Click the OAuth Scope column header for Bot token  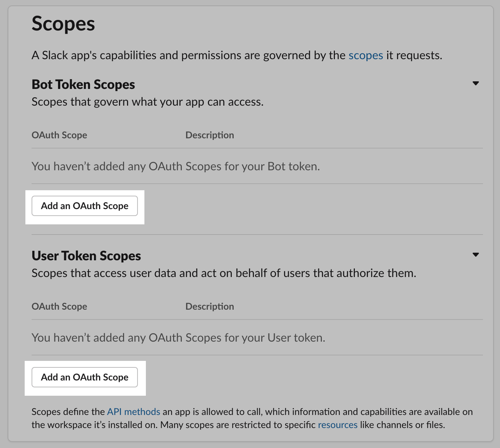pos(59,135)
